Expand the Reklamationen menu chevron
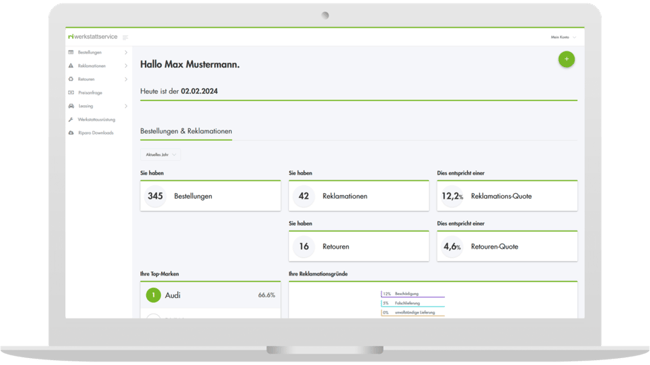The width and height of the screenshot is (650, 365). (x=126, y=66)
